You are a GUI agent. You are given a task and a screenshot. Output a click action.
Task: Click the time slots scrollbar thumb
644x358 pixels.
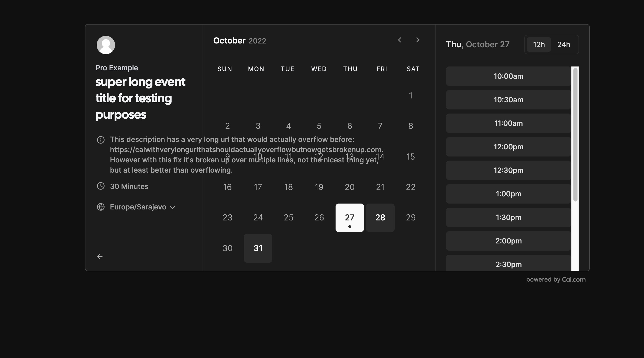(x=575, y=134)
